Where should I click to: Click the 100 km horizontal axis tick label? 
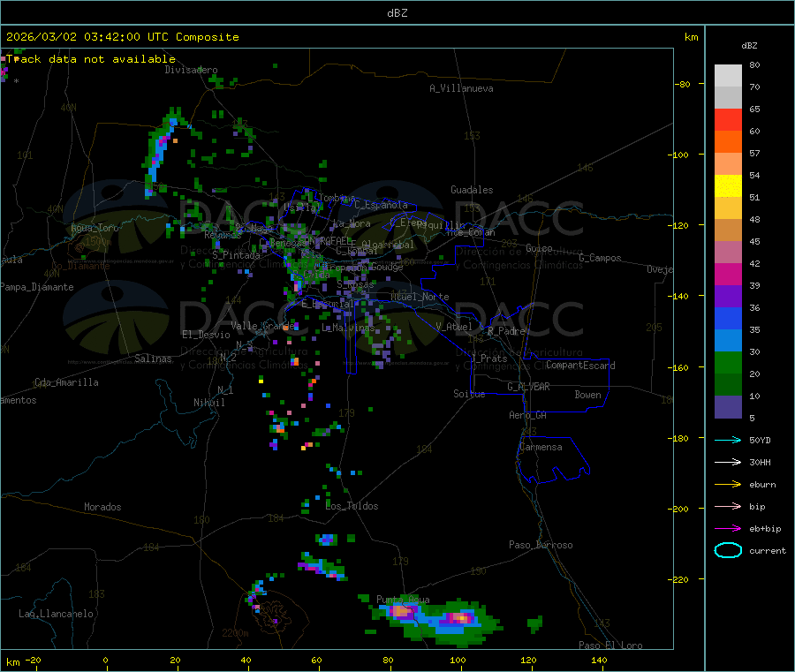[x=458, y=660]
